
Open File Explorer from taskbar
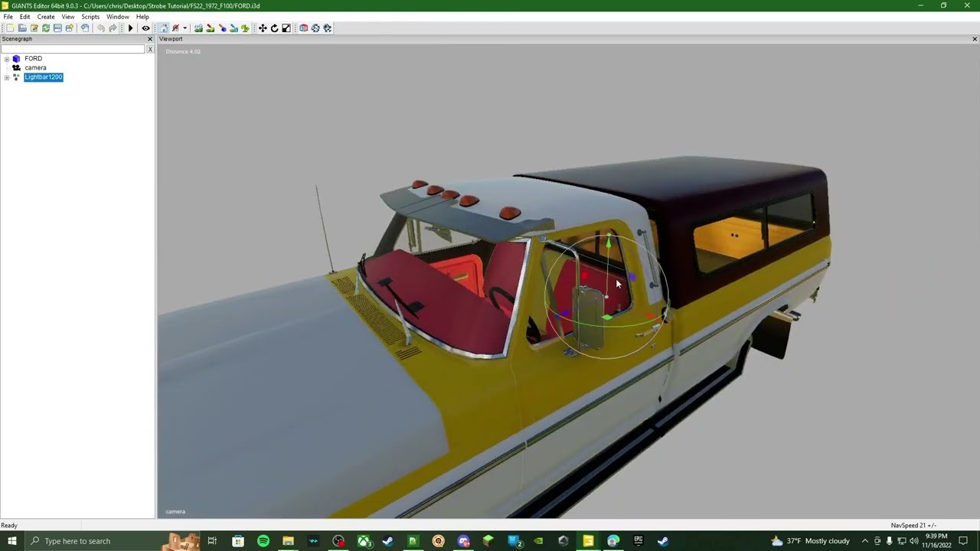(x=288, y=541)
